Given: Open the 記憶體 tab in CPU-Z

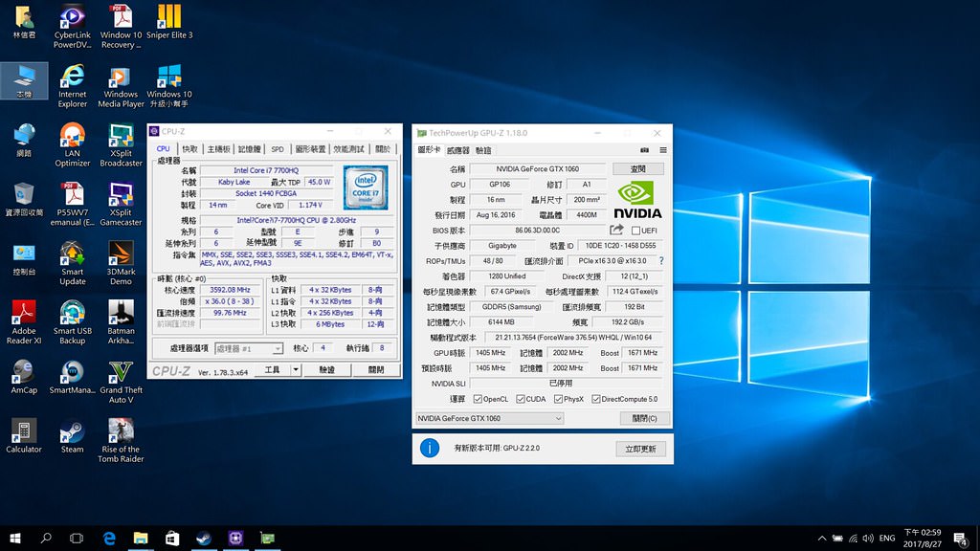Looking at the screenshot, I should click(x=250, y=148).
